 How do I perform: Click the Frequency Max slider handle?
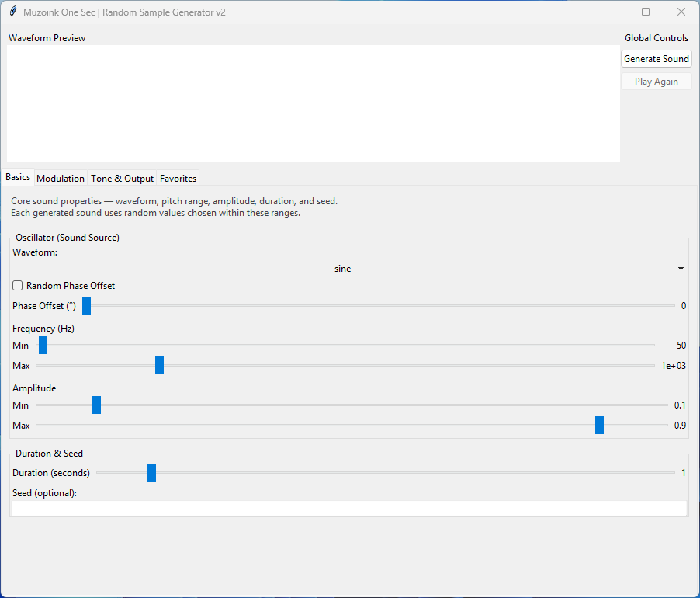coord(159,365)
